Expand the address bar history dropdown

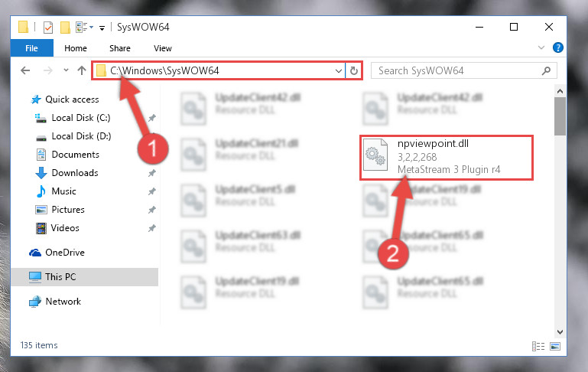338,70
